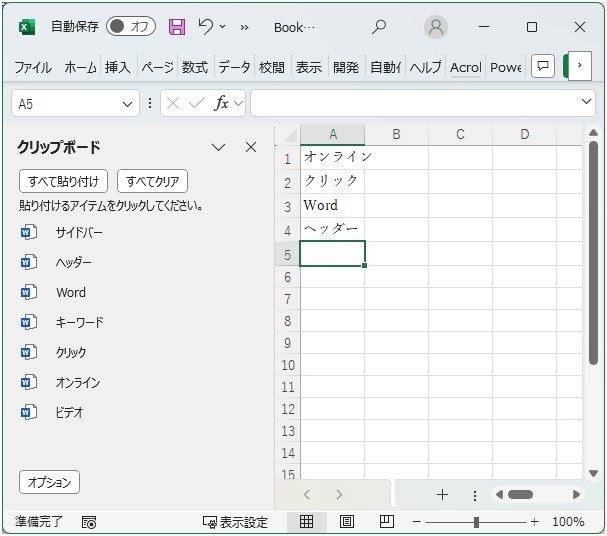Select cell A4 containing ヘッダー
607x536 pixels.
[332, 230]
